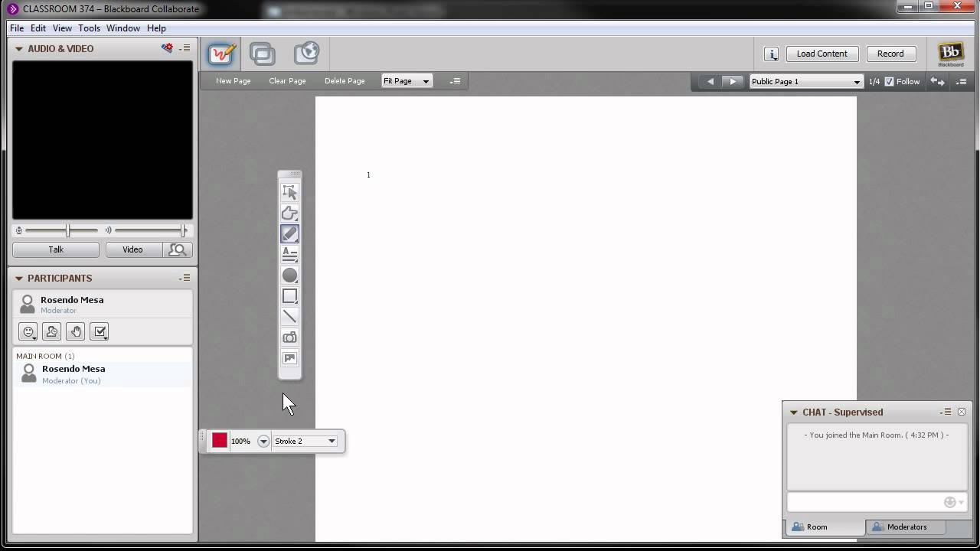Open whiteboard navigation options menu

[x=962, y=81]
